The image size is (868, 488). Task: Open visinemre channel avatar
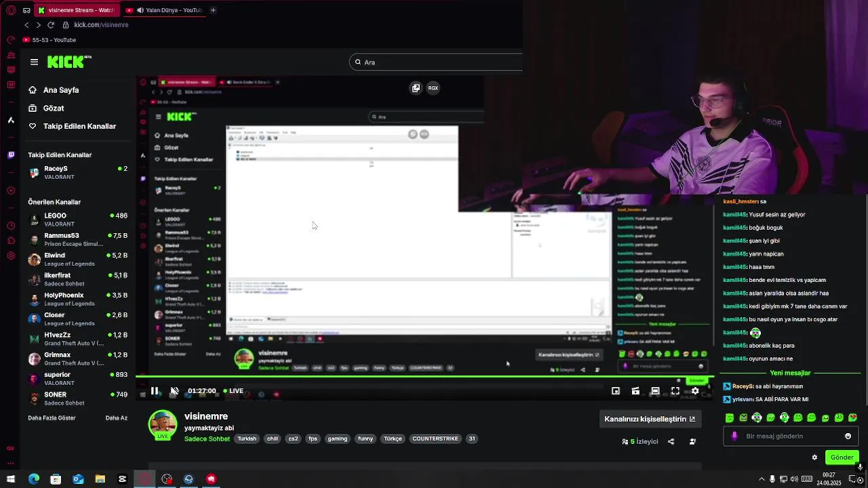[x=163, y=425]
